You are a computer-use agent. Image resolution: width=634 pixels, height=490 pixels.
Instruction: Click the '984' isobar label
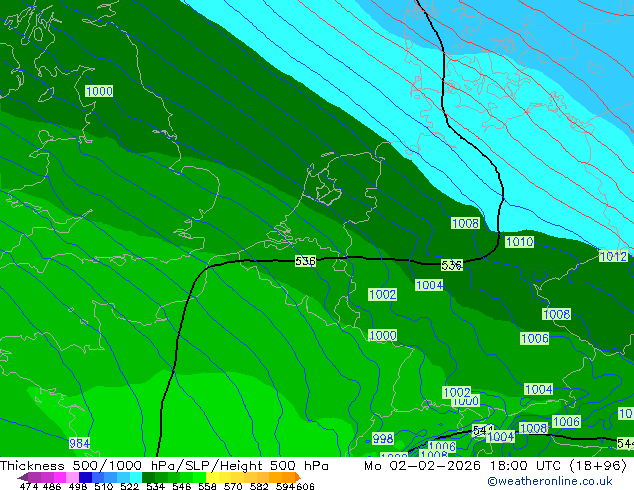point(79,444)
